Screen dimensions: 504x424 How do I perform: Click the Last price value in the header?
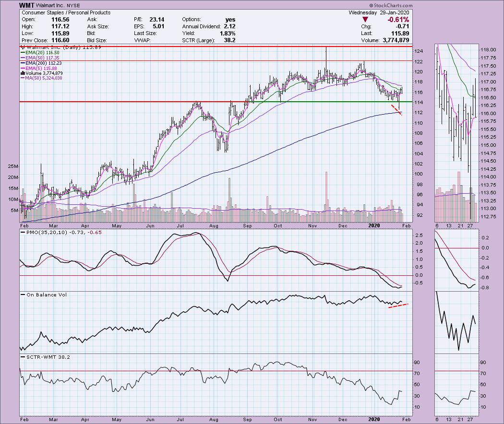400,34
